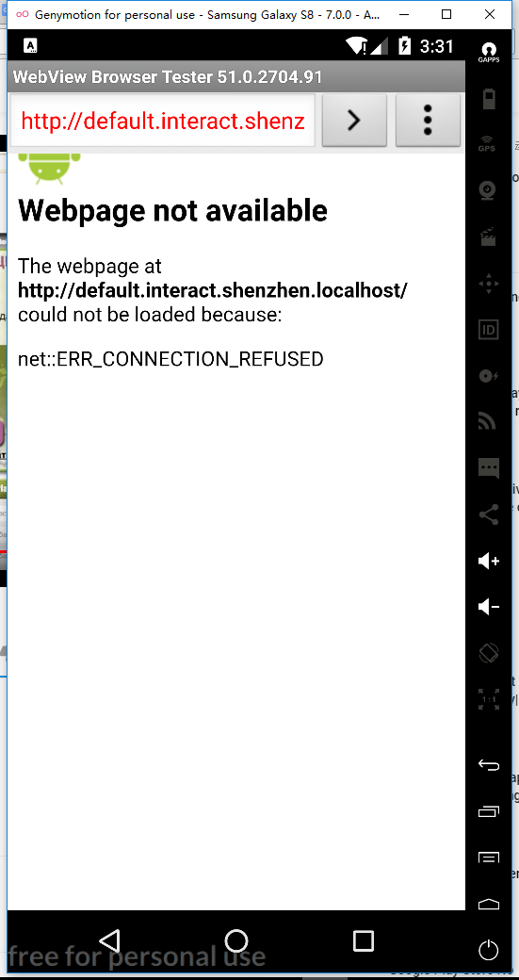The image size is (519, 980).
Task: Open the GAPPS installer icon
Action: [488, 52]
